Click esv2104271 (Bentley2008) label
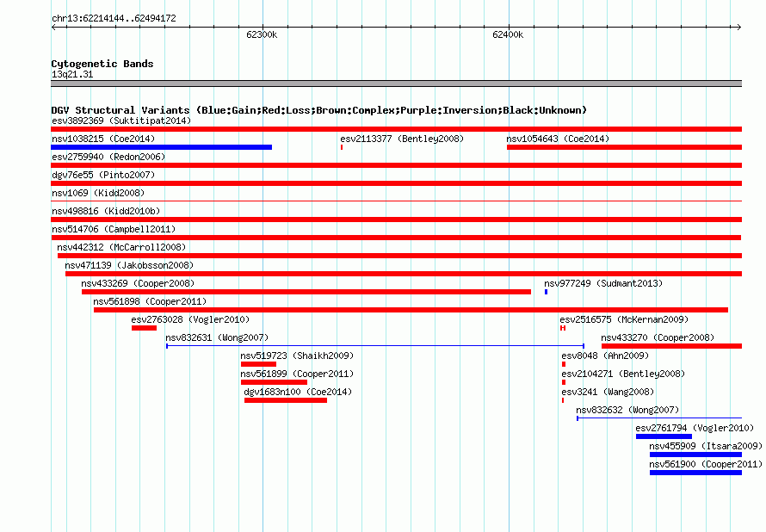Image resolution: width=766 pixels, height=532 pixels. point(623,374)
